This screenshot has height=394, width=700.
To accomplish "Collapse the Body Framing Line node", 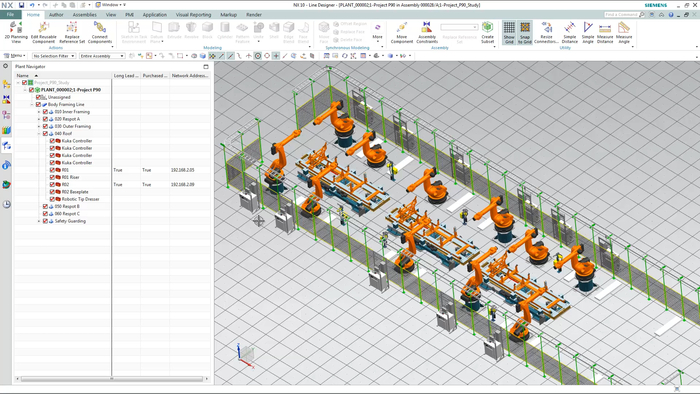I will pyautogui.click(x=32, y=104).
